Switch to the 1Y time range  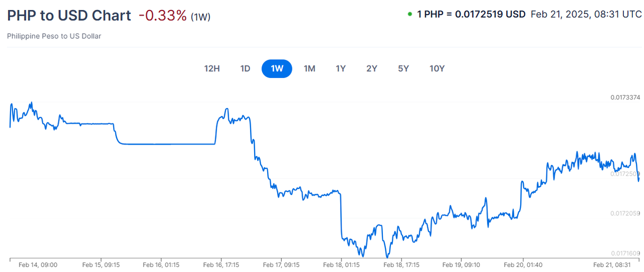click(x=341, y=69)
